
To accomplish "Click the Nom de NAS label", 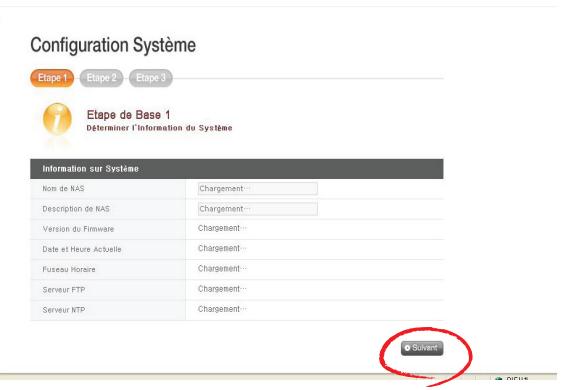I will 63,189.
